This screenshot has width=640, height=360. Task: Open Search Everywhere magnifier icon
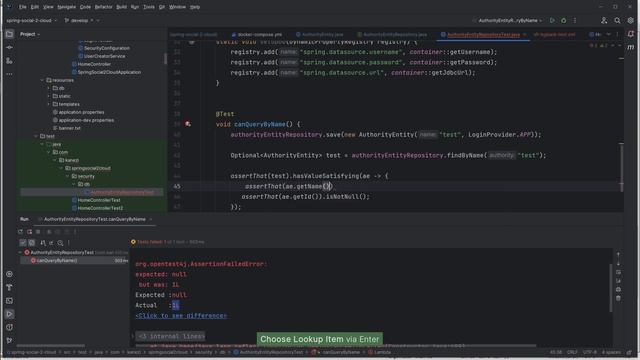(x=617, y=20)
